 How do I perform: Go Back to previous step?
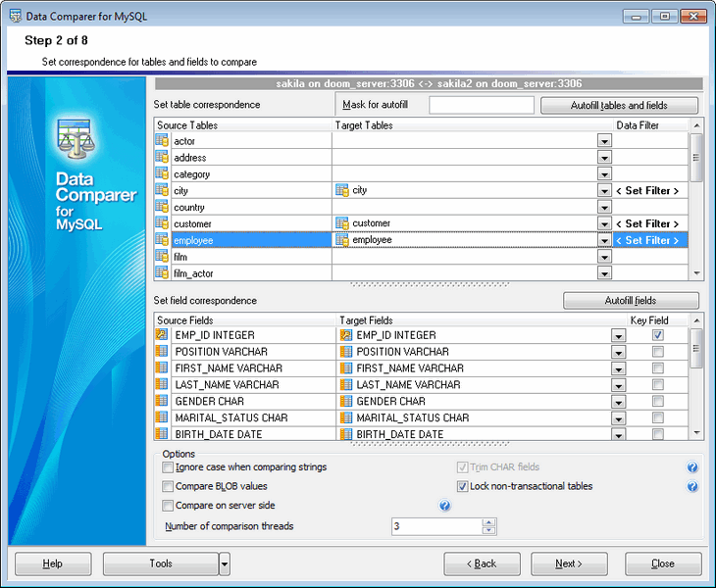(482, 563)
